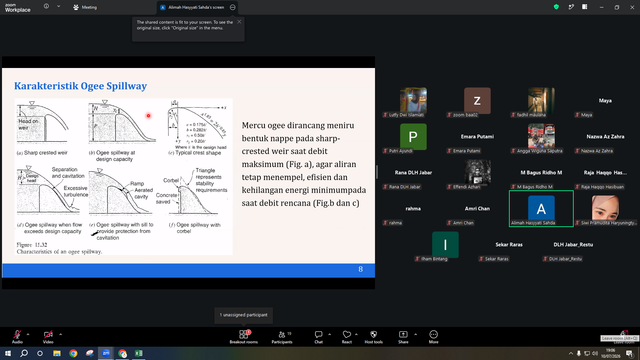Select Rana DLH Jabar's tile
The height and width of the screenshot is (360, 640).
pyautogui.click(x=413, y=173)
